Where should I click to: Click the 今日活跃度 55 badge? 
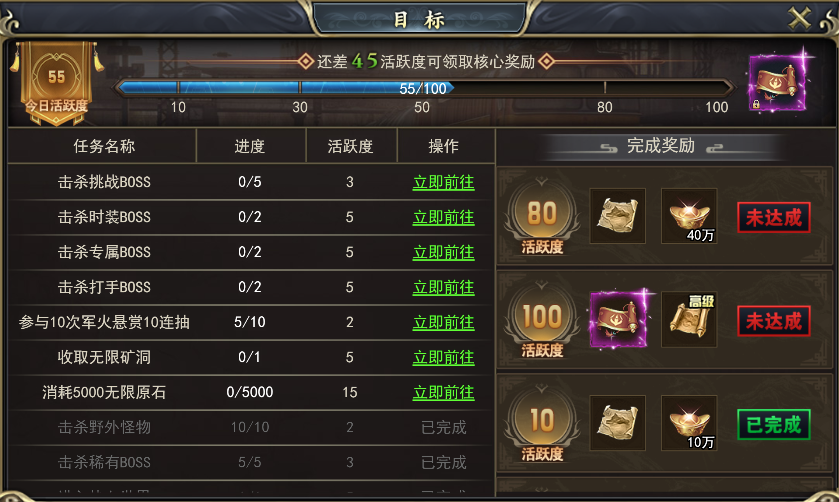click(x=56, y=83)
